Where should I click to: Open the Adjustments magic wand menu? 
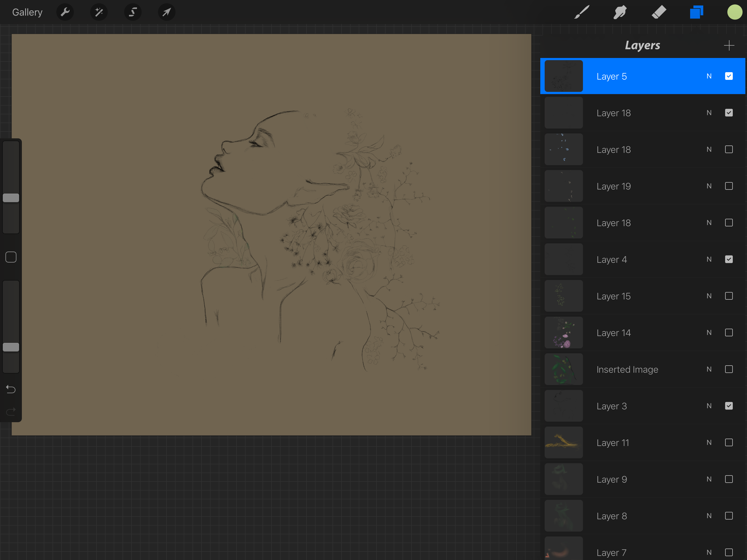pos(99,13)
